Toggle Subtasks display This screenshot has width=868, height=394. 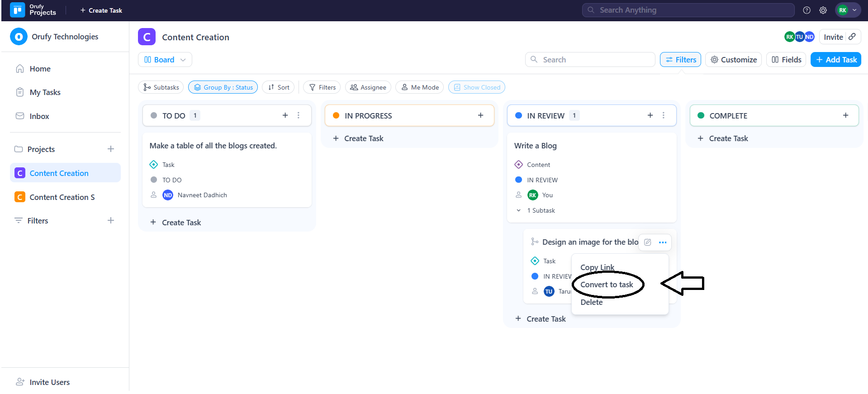161,87
